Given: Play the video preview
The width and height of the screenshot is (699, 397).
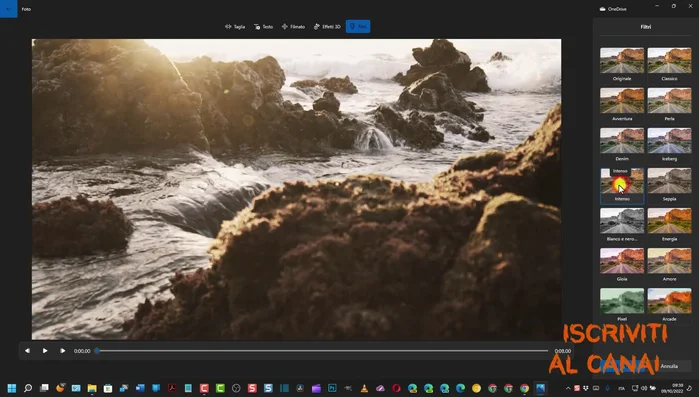Looking at the screenshot, I should tap(45, 351).
